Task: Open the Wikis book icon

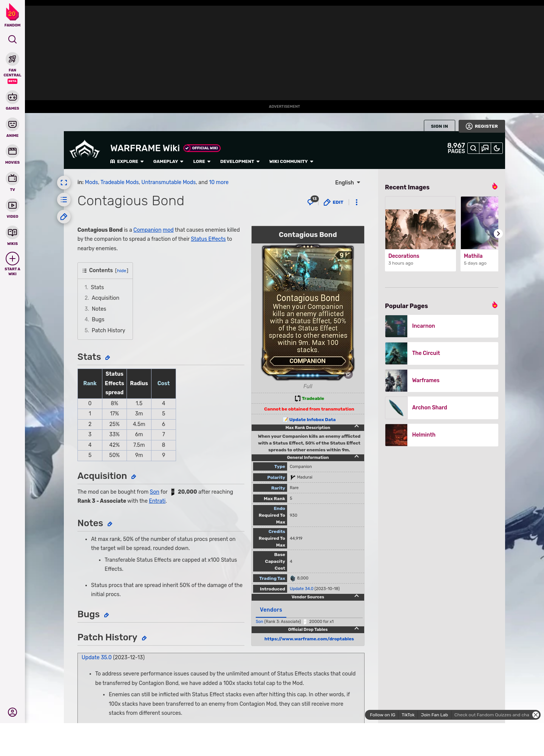Action: (12, 232)
